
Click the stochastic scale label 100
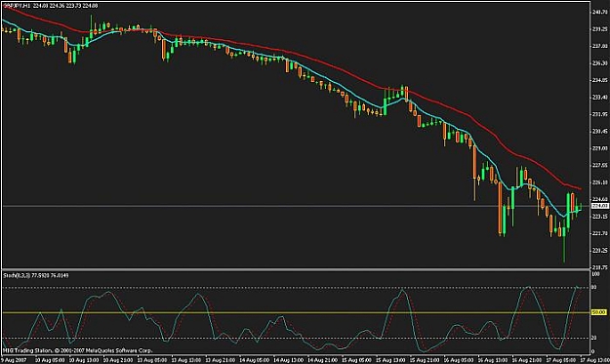point(595,274)
